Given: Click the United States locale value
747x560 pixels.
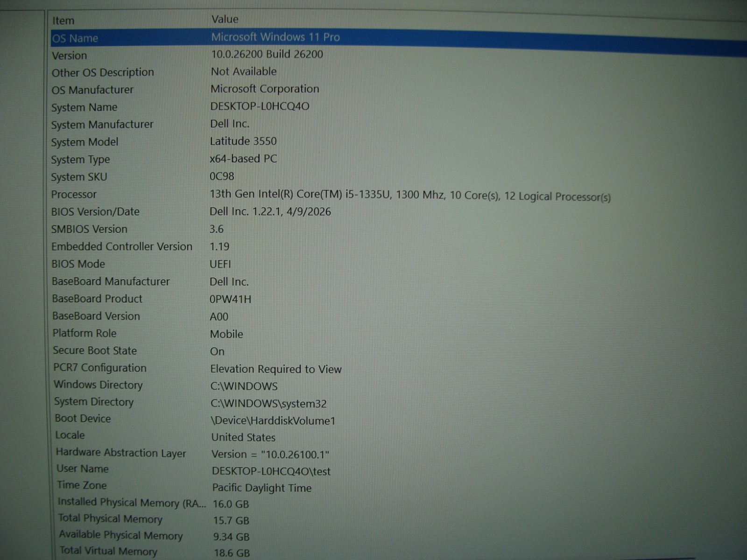Looking at the screenshot, I should click(x=243, y=438).
